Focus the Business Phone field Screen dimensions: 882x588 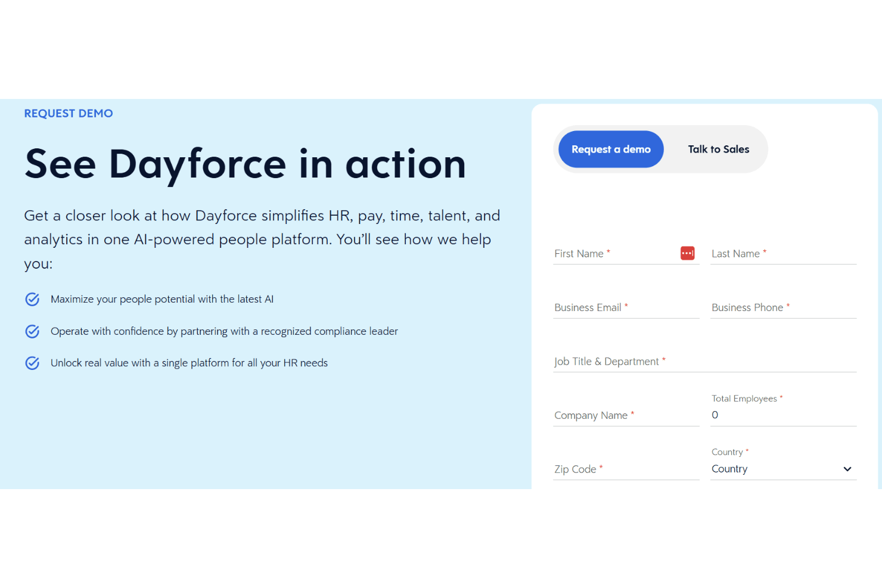tap(783, 307)
